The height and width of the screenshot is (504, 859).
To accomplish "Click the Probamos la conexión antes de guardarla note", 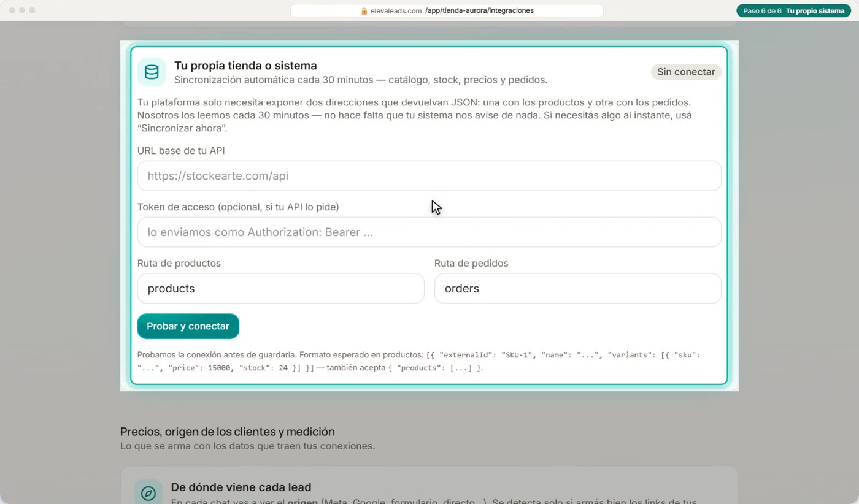I will (418, 361).
